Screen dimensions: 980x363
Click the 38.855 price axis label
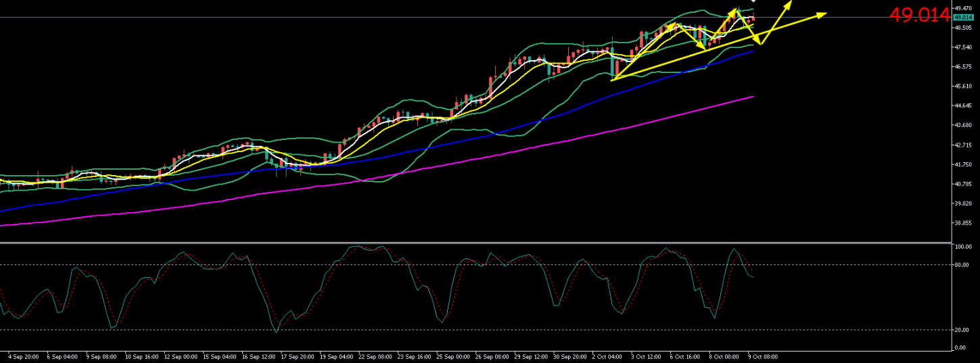[962, 222]
